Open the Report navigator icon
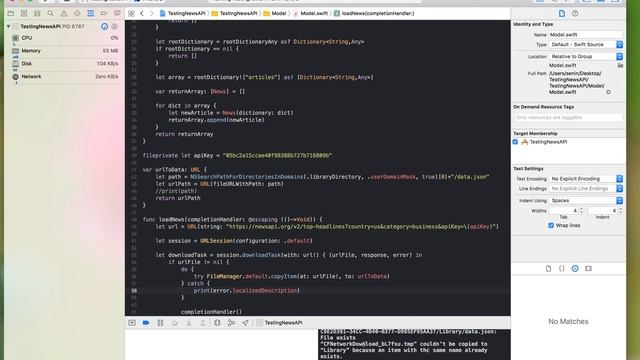The height and width of the screenshot is (360, 640). [x=117, y=13]
